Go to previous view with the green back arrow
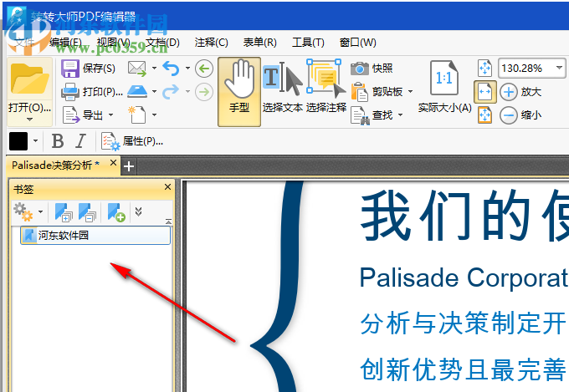The image size is (569, 392). point(204,69)
